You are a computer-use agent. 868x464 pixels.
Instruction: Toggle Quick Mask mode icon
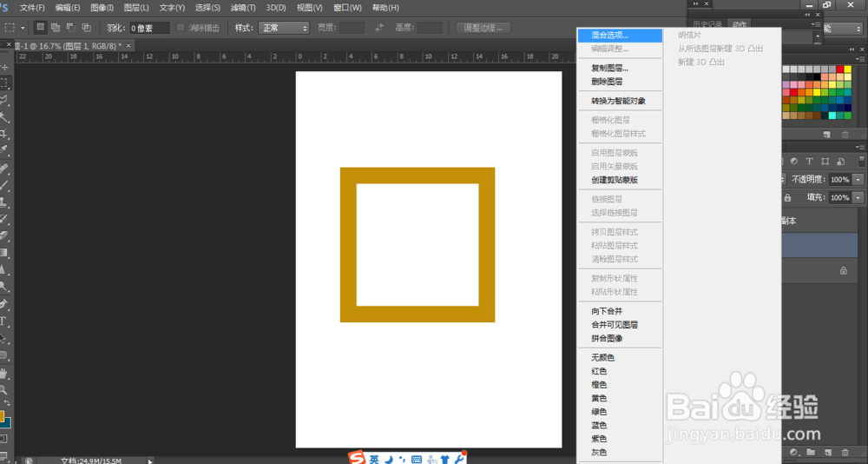3,439
